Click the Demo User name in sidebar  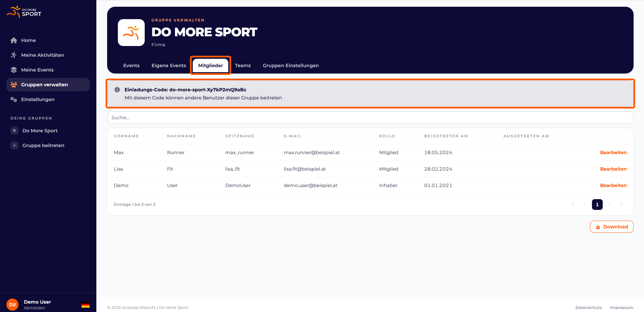pos(37,302)
